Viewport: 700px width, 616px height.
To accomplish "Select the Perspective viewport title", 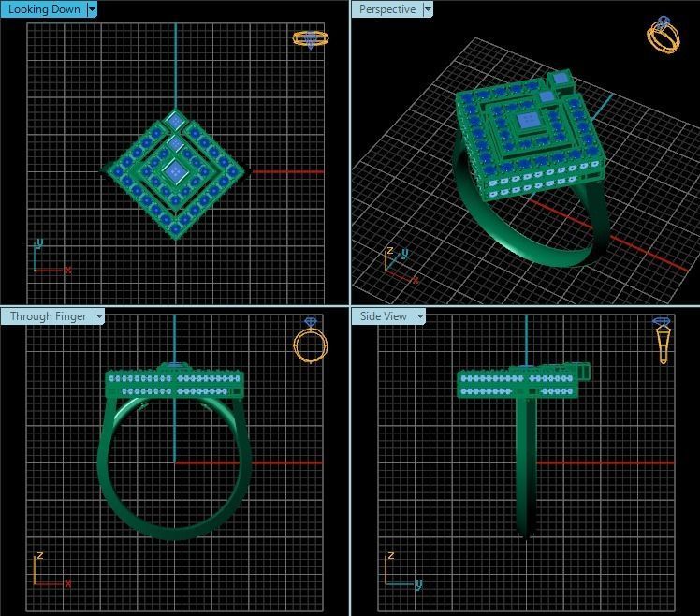I will [387, 9].
